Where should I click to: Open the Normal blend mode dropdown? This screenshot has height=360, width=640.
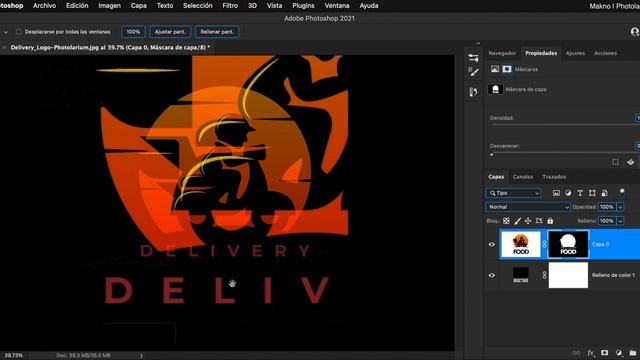point(528,207)
